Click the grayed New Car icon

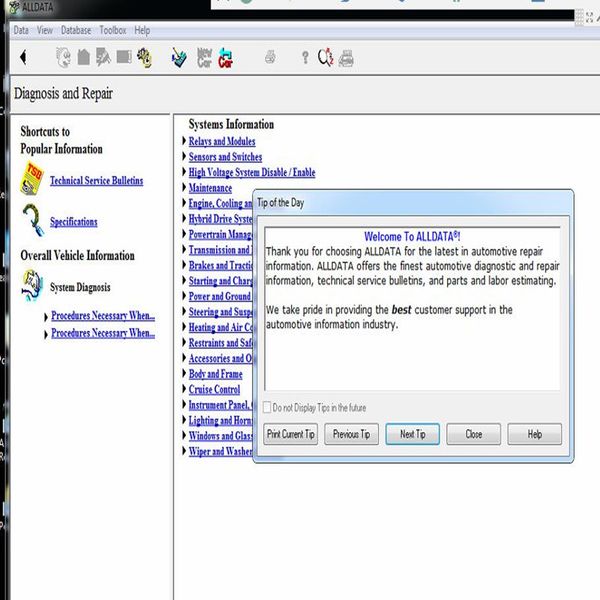204,58
